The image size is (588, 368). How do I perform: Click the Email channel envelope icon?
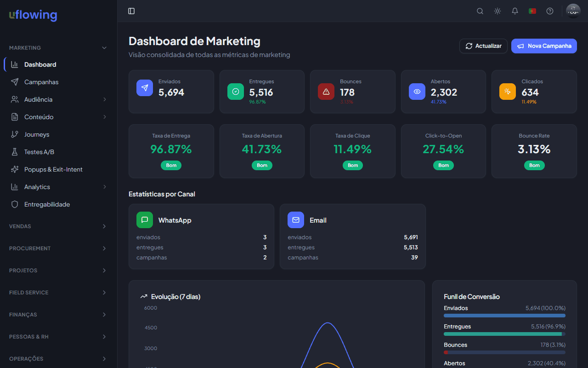296,220
